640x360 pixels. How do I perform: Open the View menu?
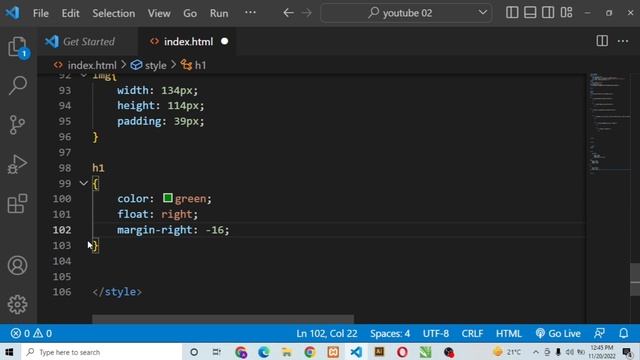point(159,13)
